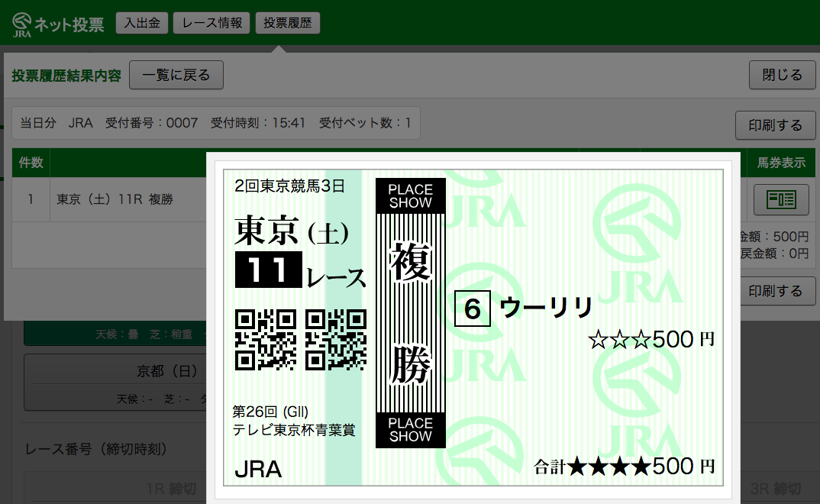Open the 入出金 menu
This screenshot has width=820, height=504.
point(142,23)
